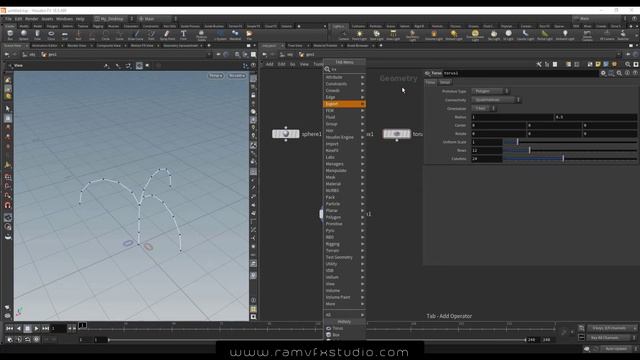The image size is (640, 360).
Task: Open the Persp viewport menu
Action: [x=216, y=76]
